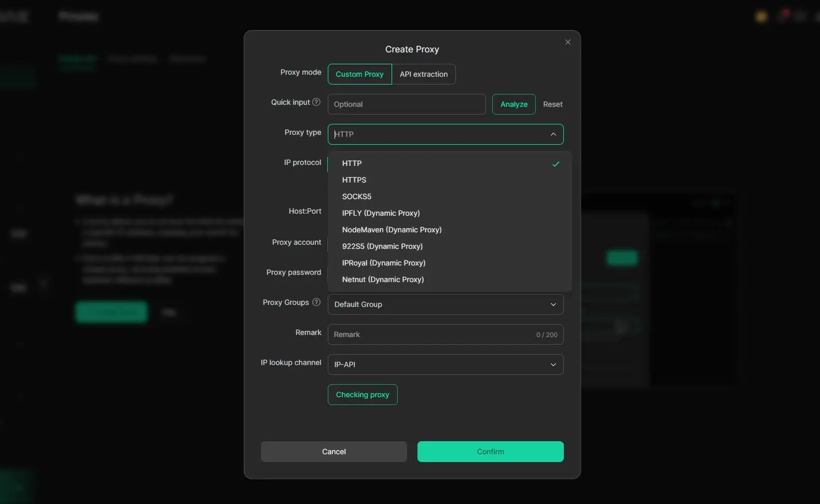Click the Checking proxy button
Viewport: 820px width, 504px height.
[363, 395]
